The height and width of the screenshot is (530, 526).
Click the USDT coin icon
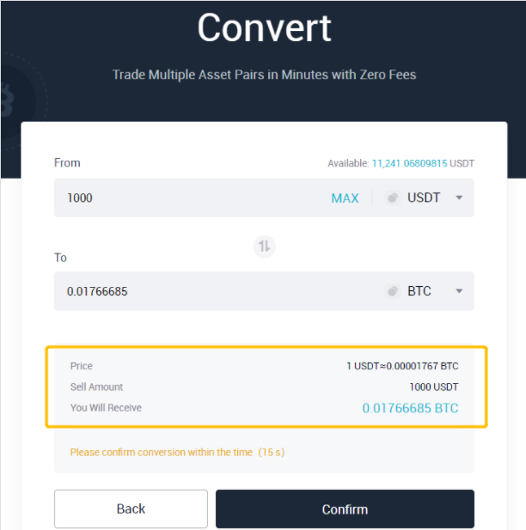(x=392, y=198)
